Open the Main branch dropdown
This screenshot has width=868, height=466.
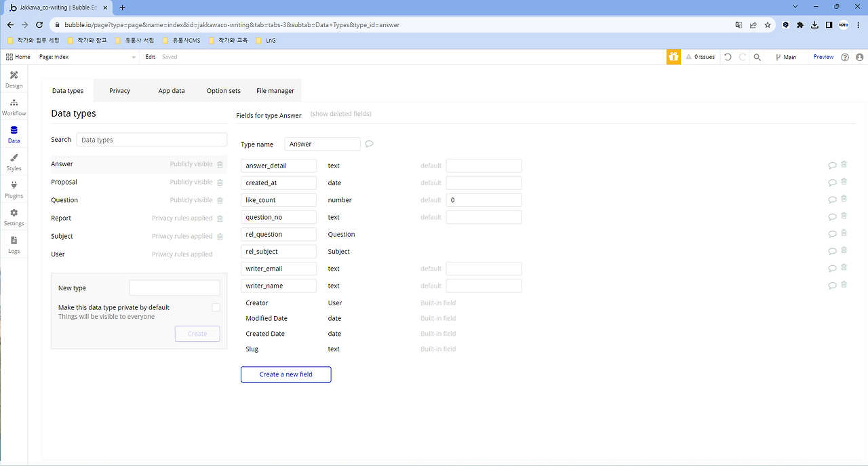(787, 57)
